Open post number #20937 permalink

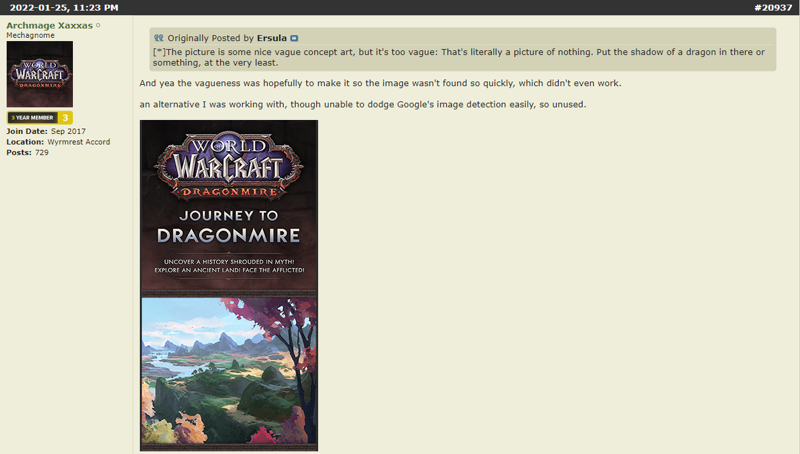pos(773,8)
